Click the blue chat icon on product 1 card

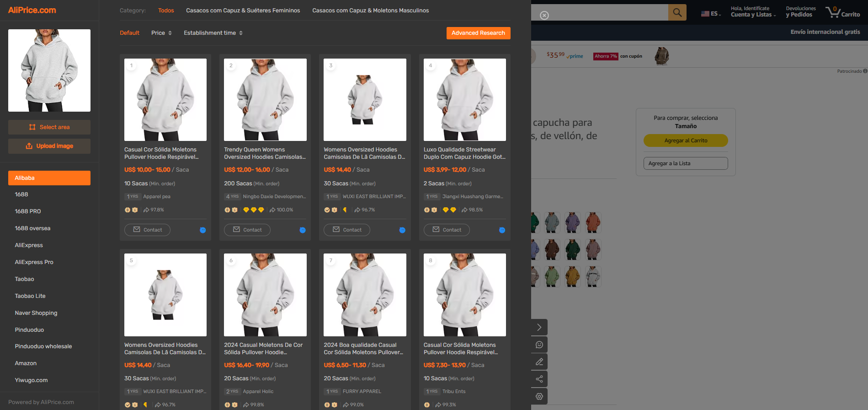pos(203,230)
